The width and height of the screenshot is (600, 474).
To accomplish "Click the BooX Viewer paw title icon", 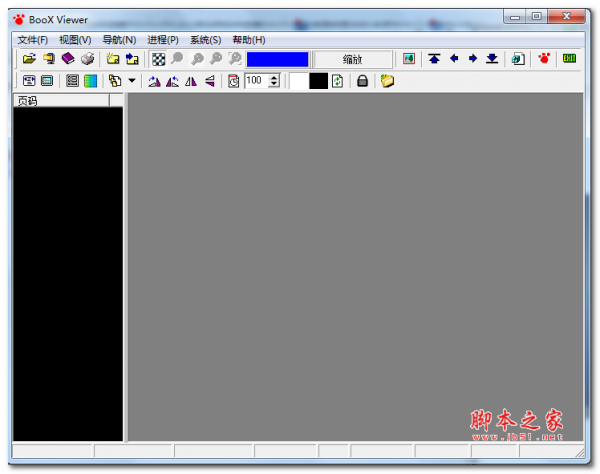I will pyautogui.click(x=19, y=20).
